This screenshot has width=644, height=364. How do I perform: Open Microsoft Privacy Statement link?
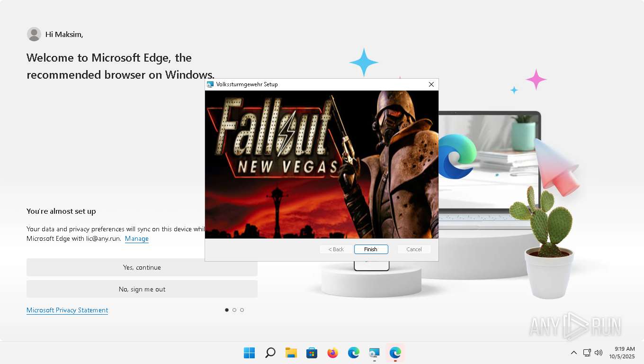pyautogui.click(x=67, y=310)
